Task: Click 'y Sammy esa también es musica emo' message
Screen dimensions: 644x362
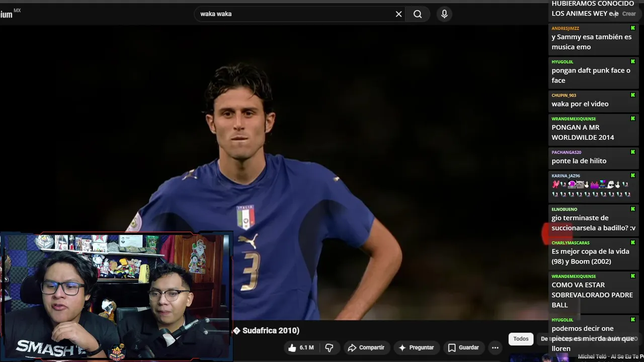Action: tap(592, 42)
